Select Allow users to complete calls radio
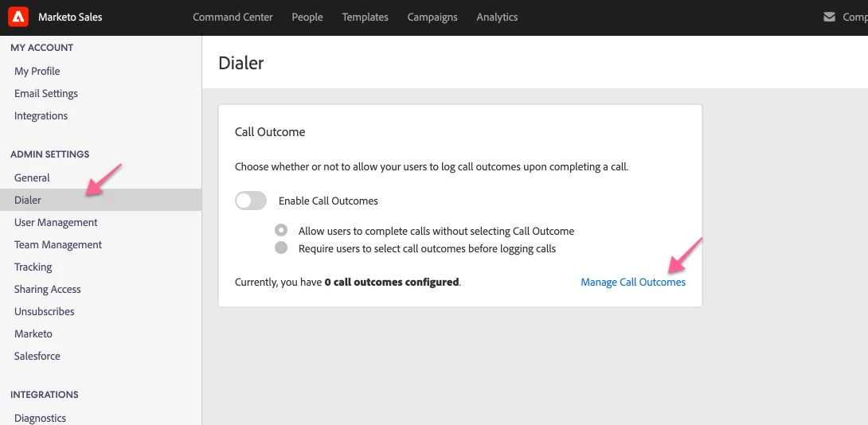Screen dimensions: 868x425 (x=281, y=230)
